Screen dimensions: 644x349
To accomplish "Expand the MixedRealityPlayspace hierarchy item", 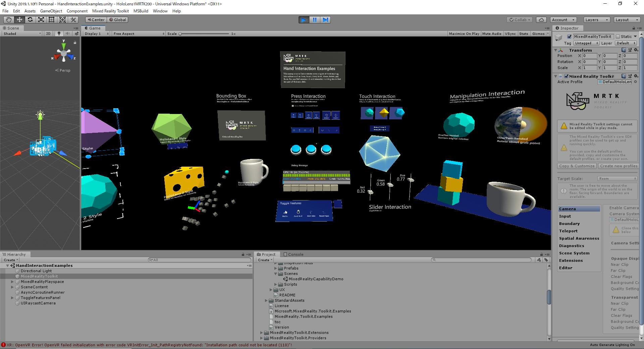I will (x=12, y=282).
